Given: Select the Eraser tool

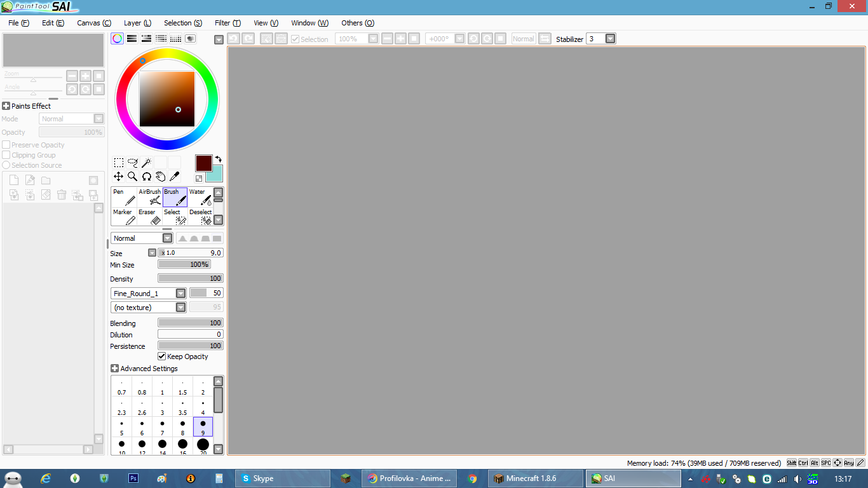Looking at the screenshot, I should tap(150, 217).
